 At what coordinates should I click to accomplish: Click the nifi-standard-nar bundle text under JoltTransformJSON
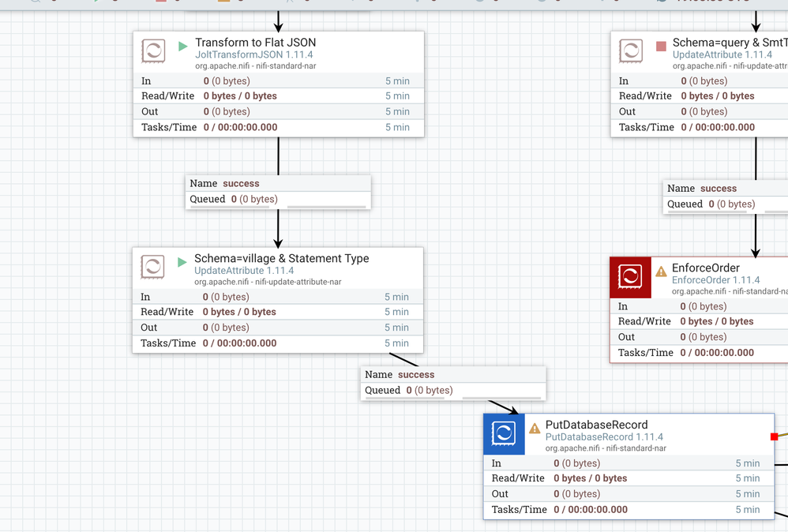(x=255, y=66)
